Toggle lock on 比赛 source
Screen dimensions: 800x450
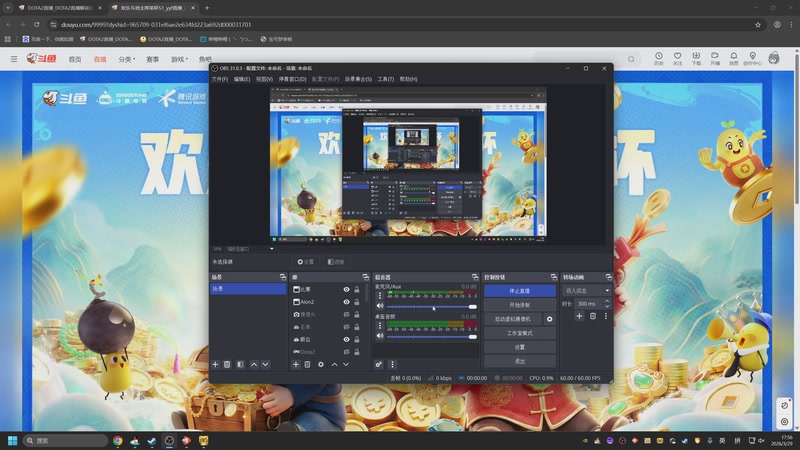[357, 290]
